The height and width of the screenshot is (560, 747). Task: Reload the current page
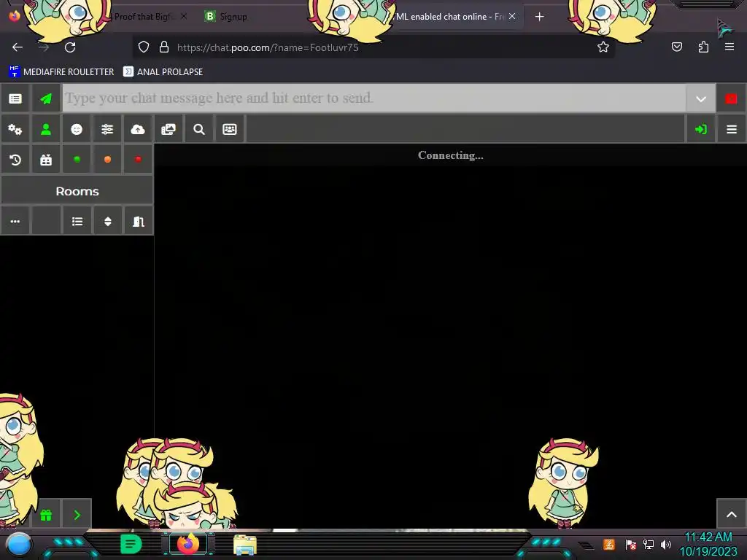70,47
